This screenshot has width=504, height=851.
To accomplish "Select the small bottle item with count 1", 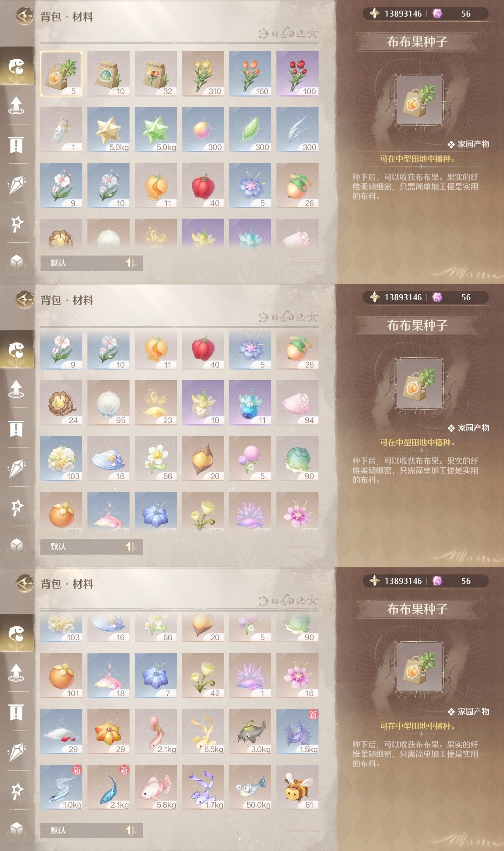I will tap(61, 130).
